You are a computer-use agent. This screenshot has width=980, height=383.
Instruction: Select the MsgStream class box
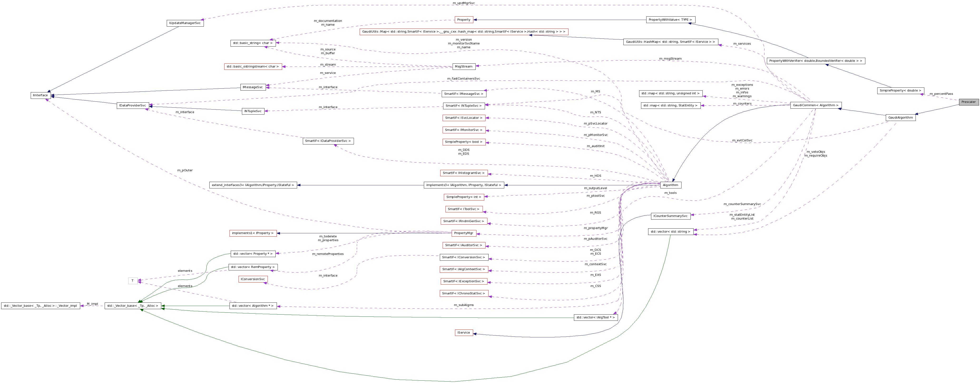point(464,66)
